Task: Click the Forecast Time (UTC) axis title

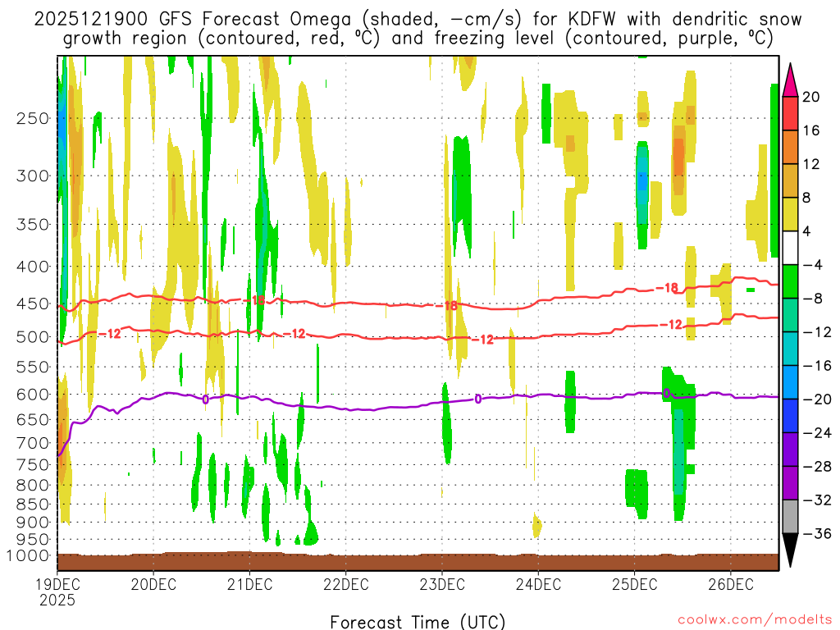Action: [418, 622]
